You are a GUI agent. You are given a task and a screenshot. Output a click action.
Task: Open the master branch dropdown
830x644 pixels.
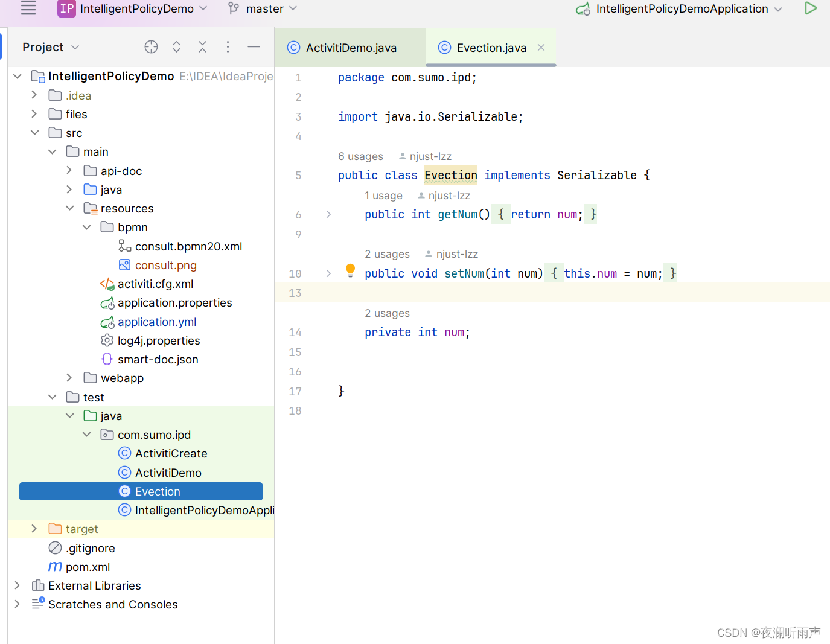click(x=293, y=8)
